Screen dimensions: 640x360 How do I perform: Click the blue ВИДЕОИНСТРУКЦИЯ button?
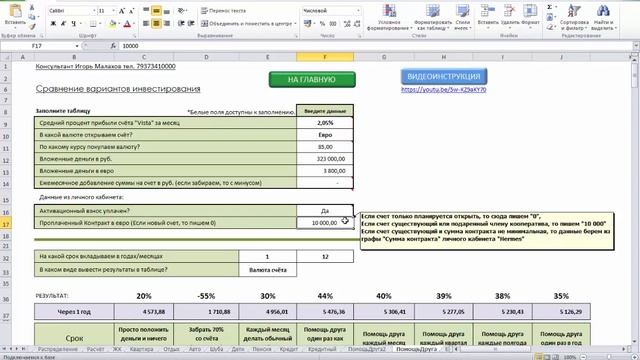point(444,76)
